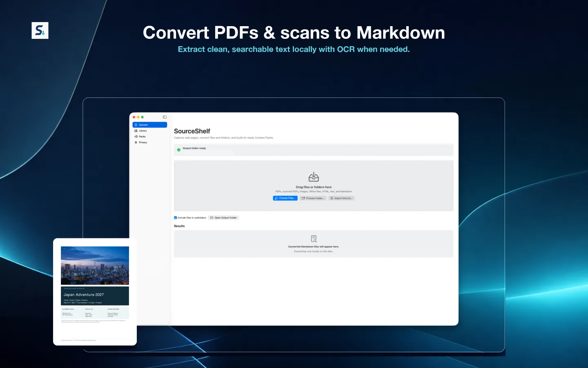Click the 'Drag files or folders here' text
This screenshot has width=588, height=368.
[314, 187]
